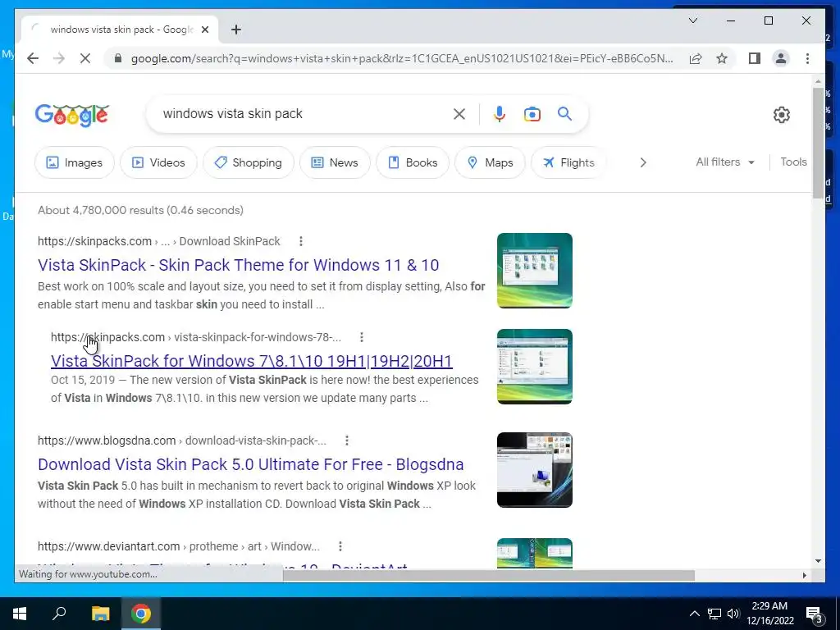The height and width of the screenshot is (630, 840).
Task: Open Windows taskbar search
Action: [59, 614]
